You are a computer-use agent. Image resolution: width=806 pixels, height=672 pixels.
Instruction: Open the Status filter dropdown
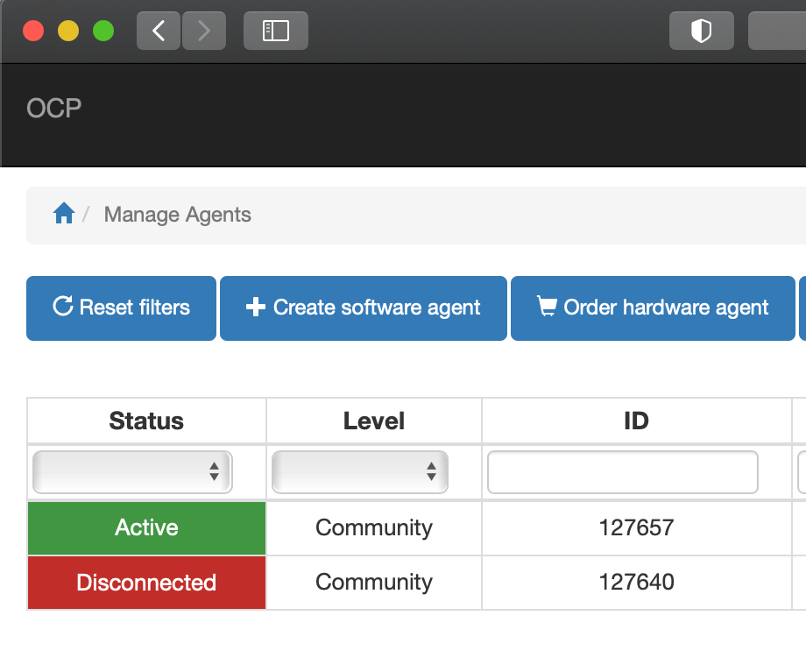[x=132, y=472]
